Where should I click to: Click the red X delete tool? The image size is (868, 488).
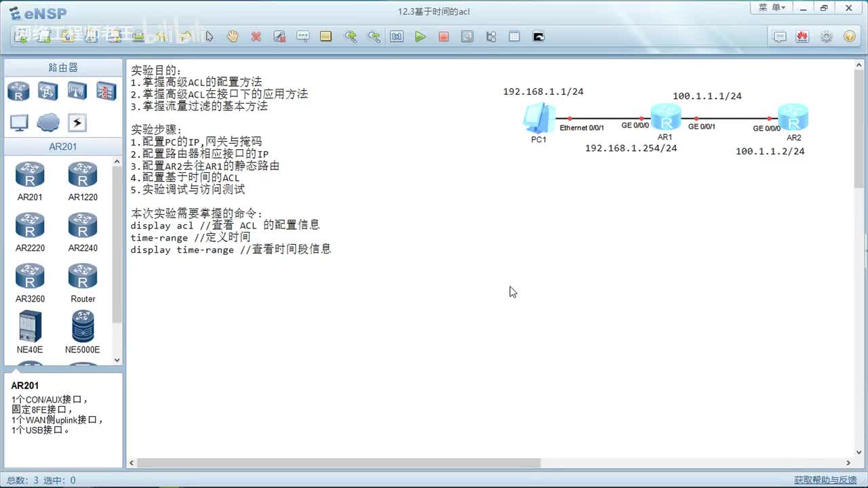pos(256,37)
